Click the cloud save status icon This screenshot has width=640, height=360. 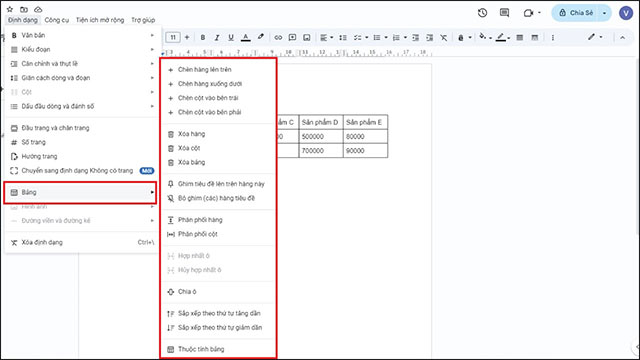tap(38, 9)
